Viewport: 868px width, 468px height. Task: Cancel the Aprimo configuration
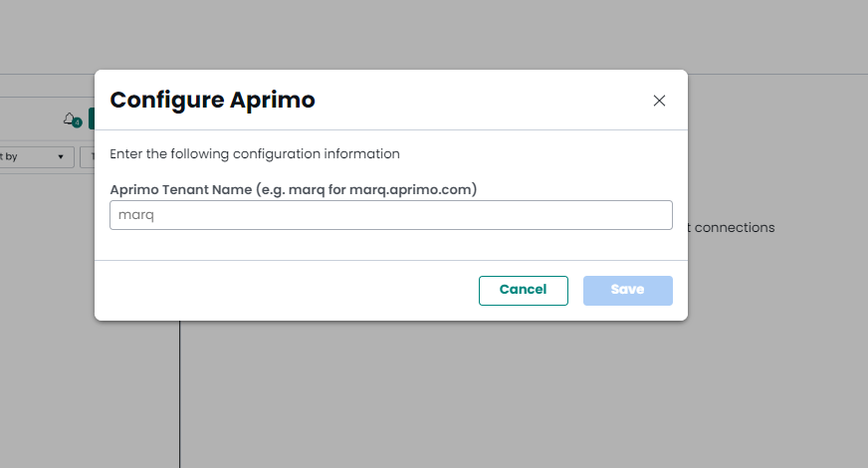coord(524,290)
